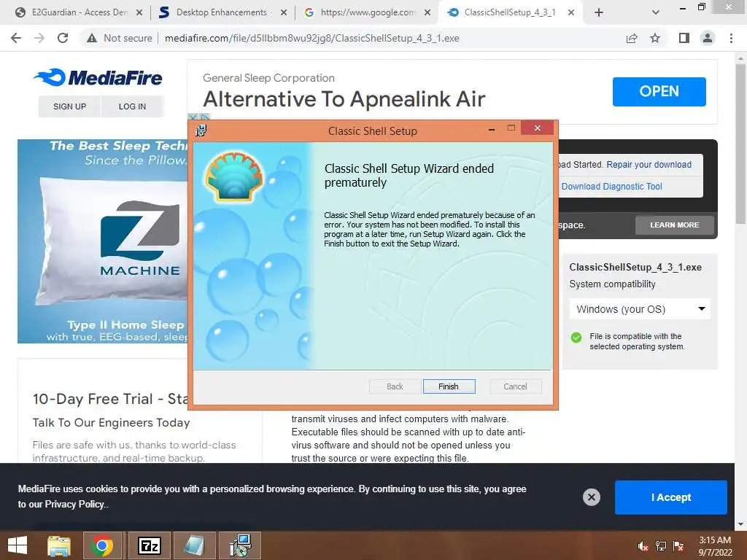The width and height of the screenshot is (747, 560).
Task: Click the notepad taskbar icon
Action: pos(194,545)
